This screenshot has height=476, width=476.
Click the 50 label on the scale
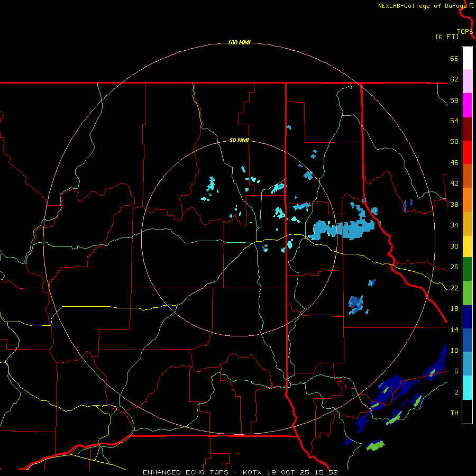pyautogui.click(x=454, y=142)
